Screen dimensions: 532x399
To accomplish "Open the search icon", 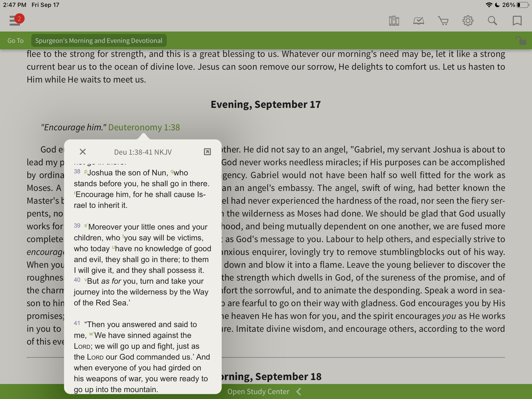I will coord(492,20).
